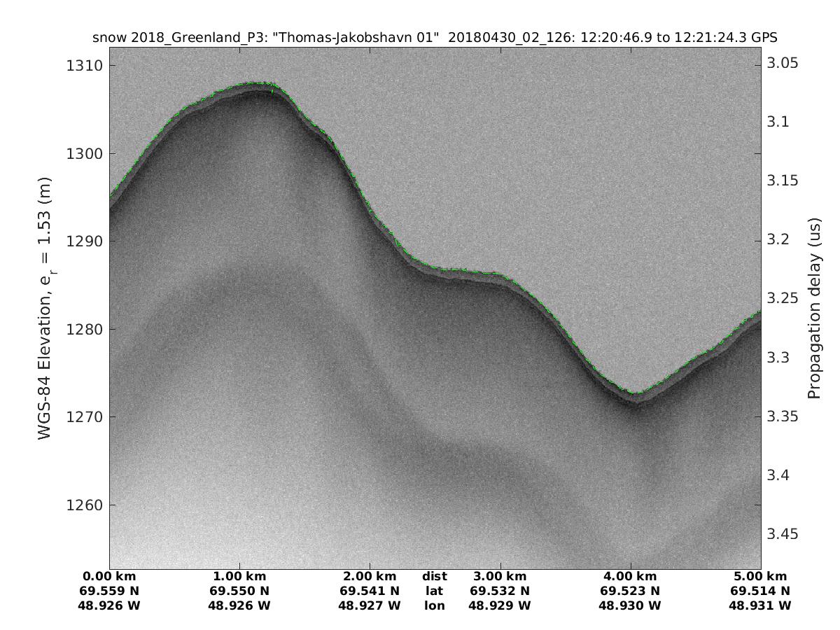Click the 1310 elevation tick label
Viewport: 840px width, 630px height.
tap(84, 66)
